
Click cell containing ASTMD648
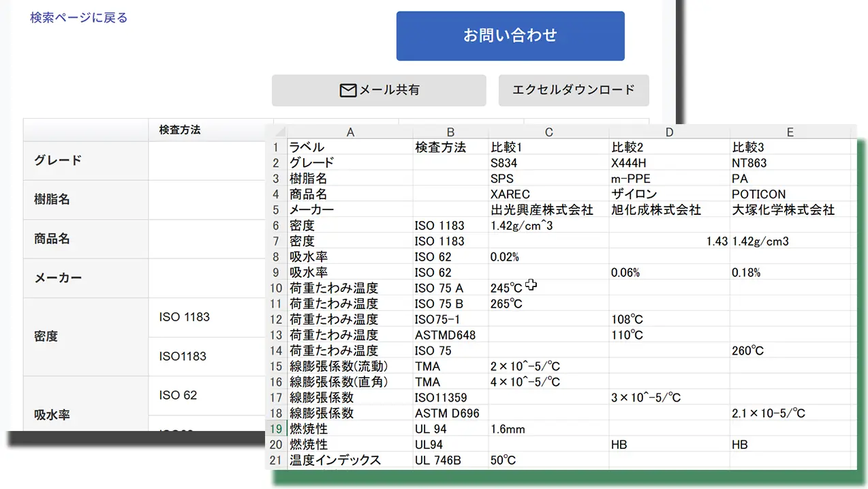[x=450, y=335]
